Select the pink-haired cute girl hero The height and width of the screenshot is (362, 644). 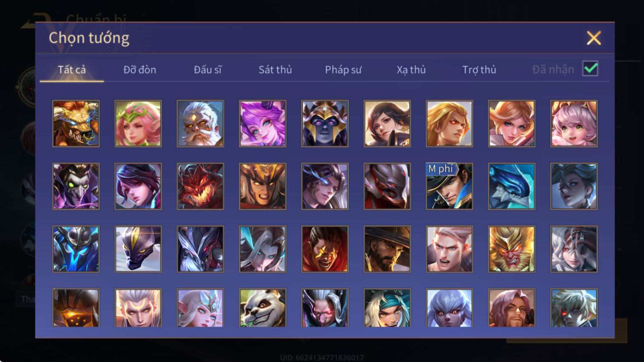574,123
